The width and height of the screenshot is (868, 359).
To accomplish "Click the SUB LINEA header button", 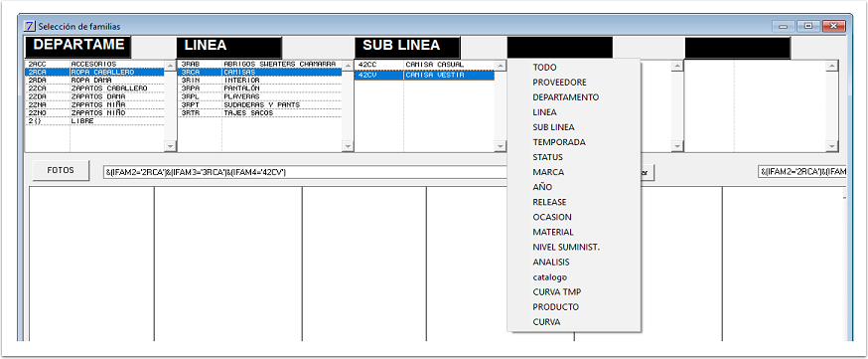I will (407, 48).
